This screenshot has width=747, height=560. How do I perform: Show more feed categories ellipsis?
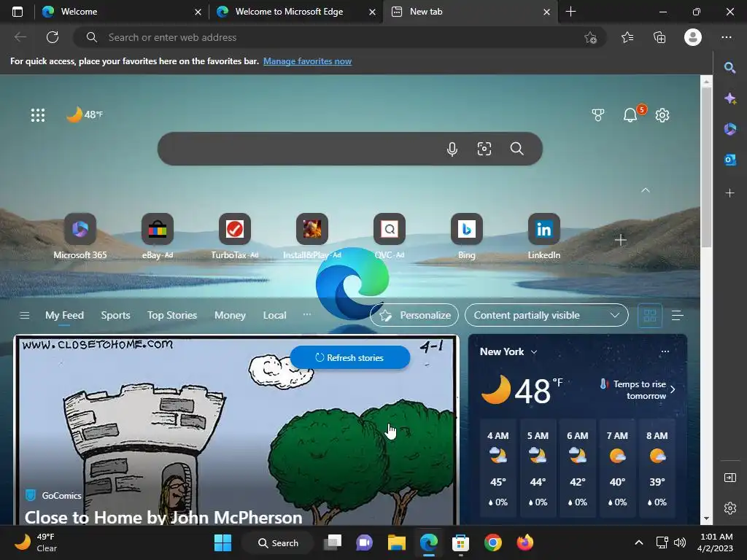[307, 314]
